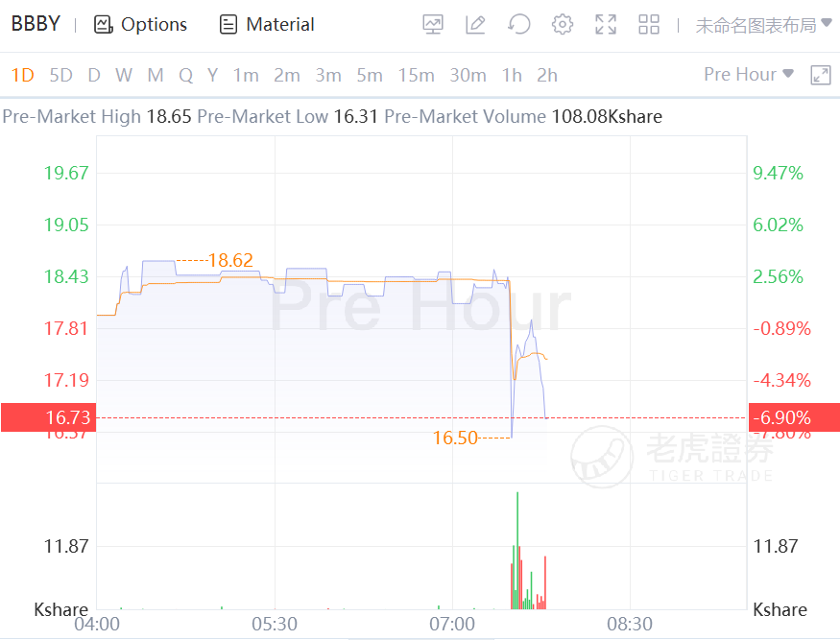840x640 pixels.
Task: Click the tallest green volume bar
Action: click(517, 550)
